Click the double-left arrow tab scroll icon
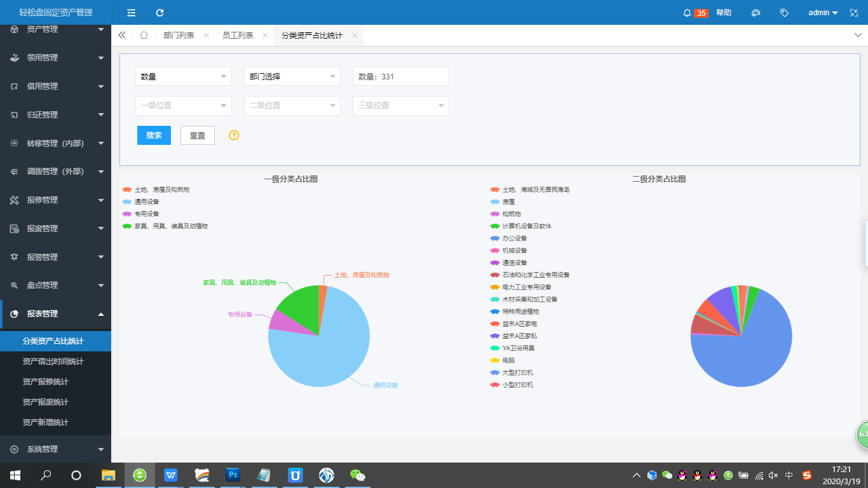 pyautogui.click(x=122, y=36)
